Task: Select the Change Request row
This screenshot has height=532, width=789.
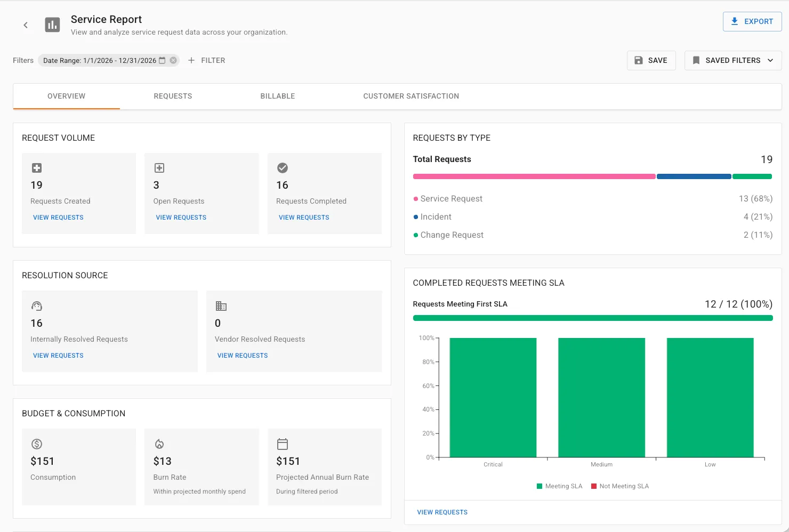Action: (593, 235)
